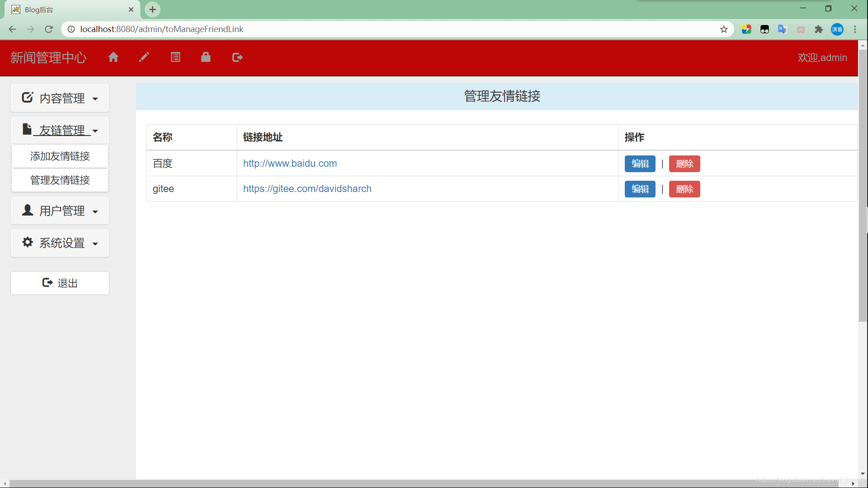Reload the page with the refresh icon
The height and width of the screenshot is (488, 868).
click(49, 29)
